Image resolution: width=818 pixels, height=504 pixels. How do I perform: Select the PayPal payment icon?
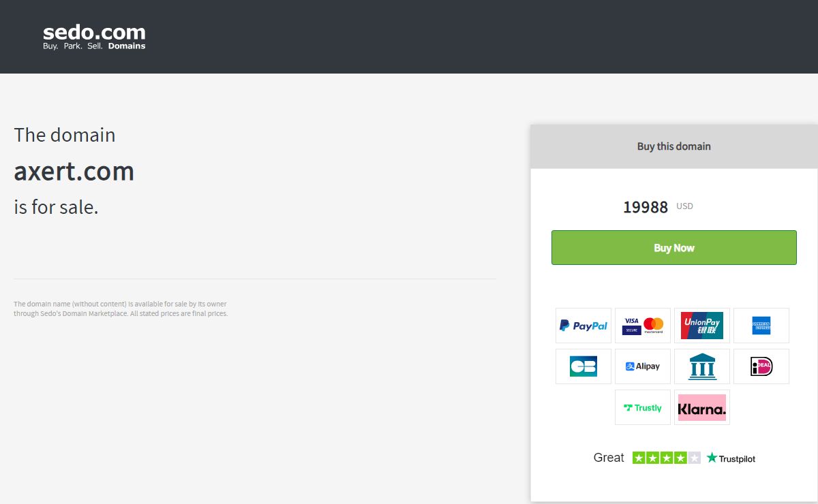tap(584, 326)
